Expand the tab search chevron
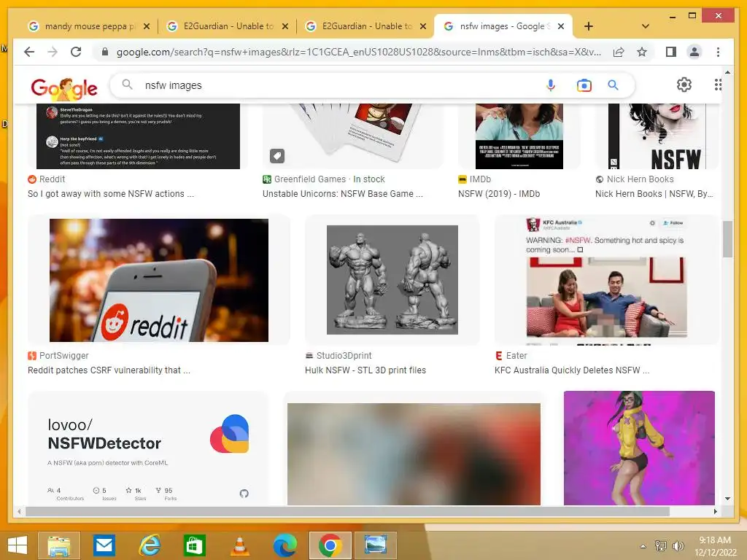This screenshot has height=560, width=747. click(646, 26)
